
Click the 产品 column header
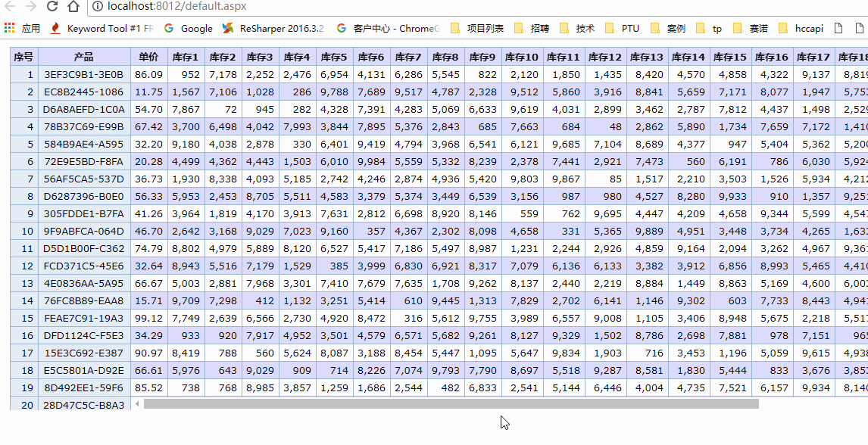(x=84, y=57)
